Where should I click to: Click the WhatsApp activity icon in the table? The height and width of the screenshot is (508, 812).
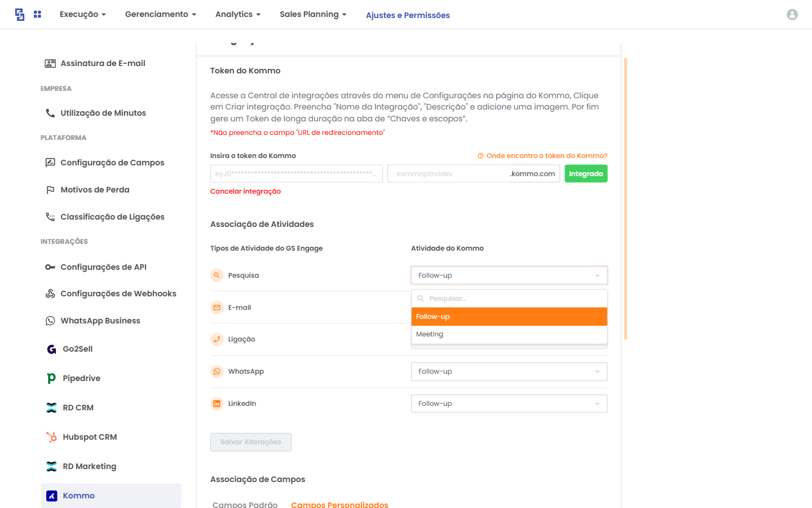[217, 371]
